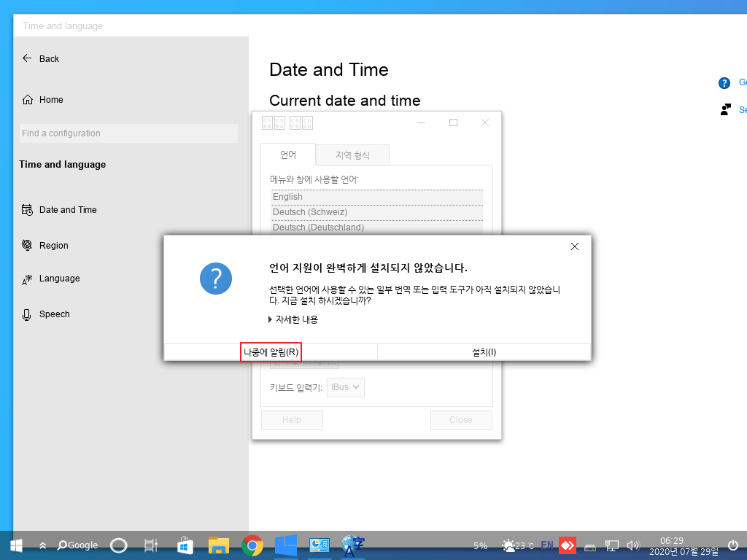This screenshot has width=747, height=560.
Task: Open Google search on the taskbar
Action: coord(77,545)
